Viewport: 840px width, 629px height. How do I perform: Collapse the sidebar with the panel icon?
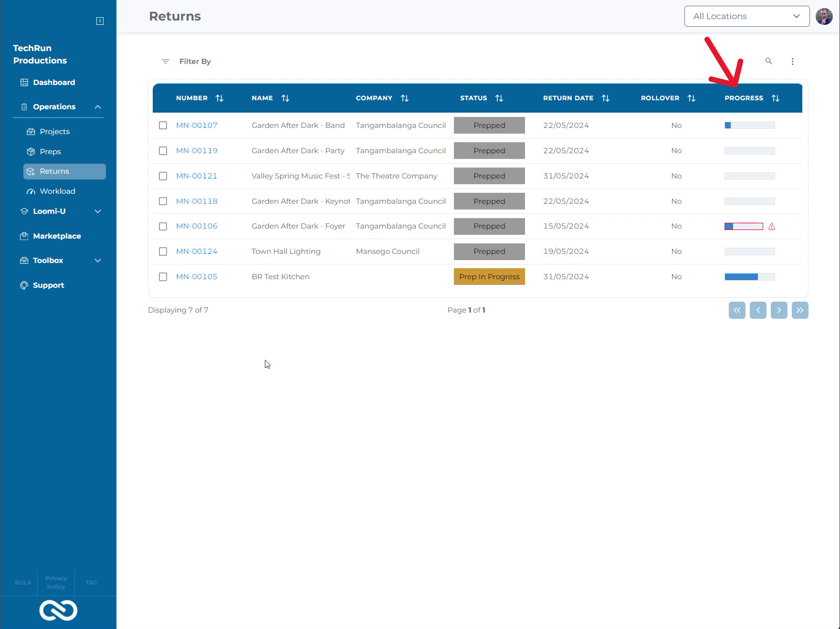point(100,21)
